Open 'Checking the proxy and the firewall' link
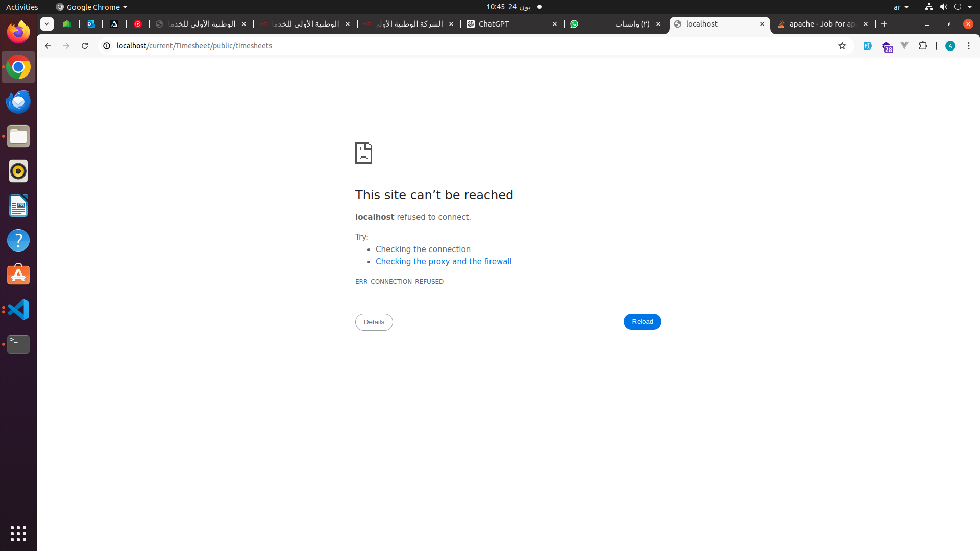 443,262
